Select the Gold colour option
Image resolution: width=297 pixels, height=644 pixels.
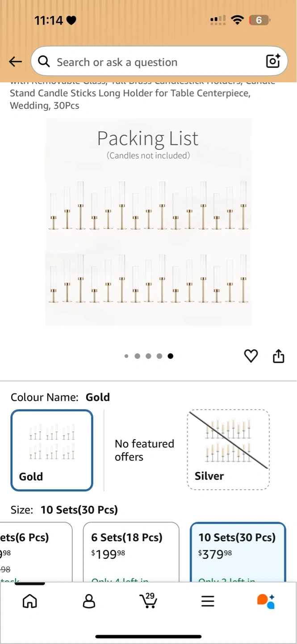pyautogui.click(x=52, y=450)
